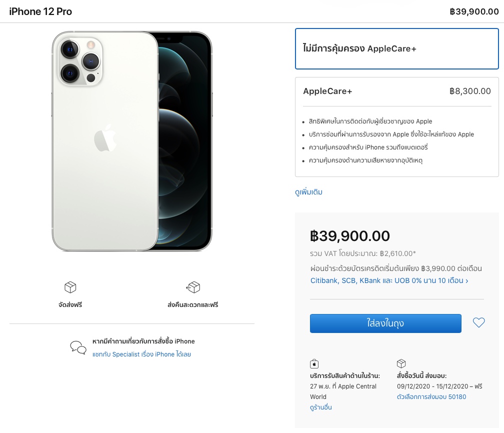Image resolution: width=504 pixels, height=433 pixels.
Task: Open delivery options for 50180
Action: click(x=431, y=397)
